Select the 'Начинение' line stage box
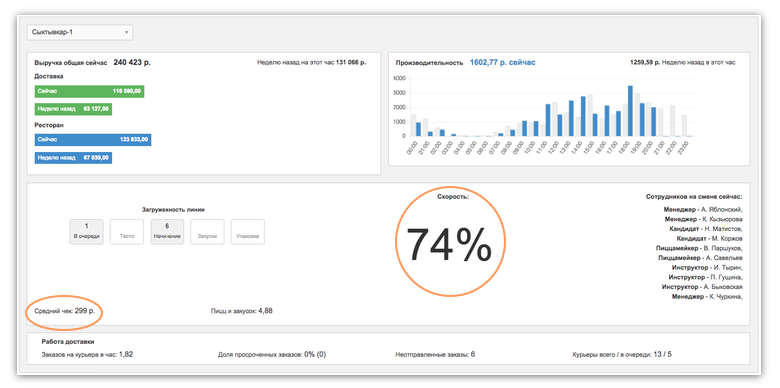780x388 pixels. (x=167, y=232)
